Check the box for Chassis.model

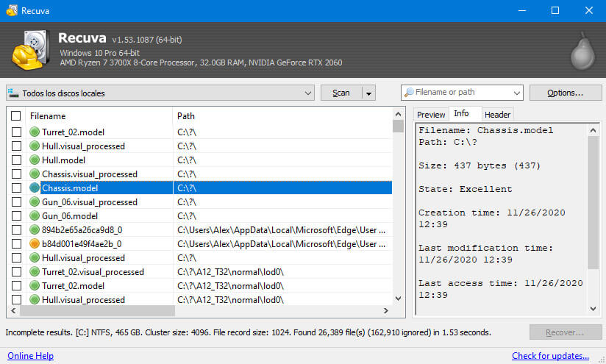click(x=16, y=188)
